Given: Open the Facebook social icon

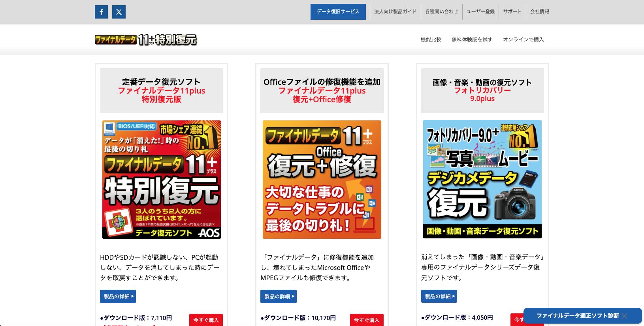Looking at the screenshot, I should [x=101, y=12].
